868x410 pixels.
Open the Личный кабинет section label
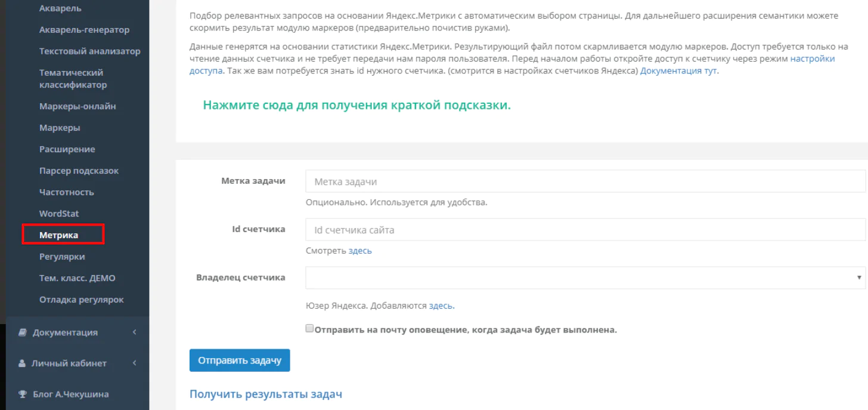69,363
